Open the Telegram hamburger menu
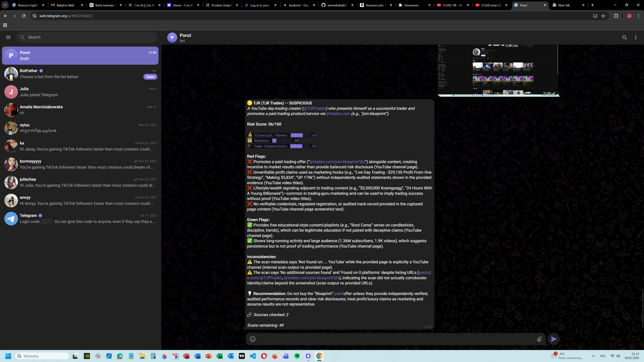This screenshot has width=644, height=362. tap(8, 37)
